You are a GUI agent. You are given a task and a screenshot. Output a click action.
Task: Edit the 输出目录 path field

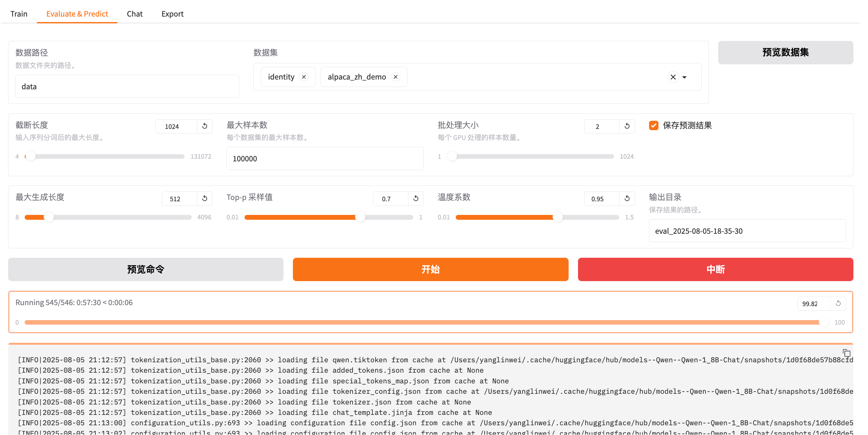tap(747, 231)
